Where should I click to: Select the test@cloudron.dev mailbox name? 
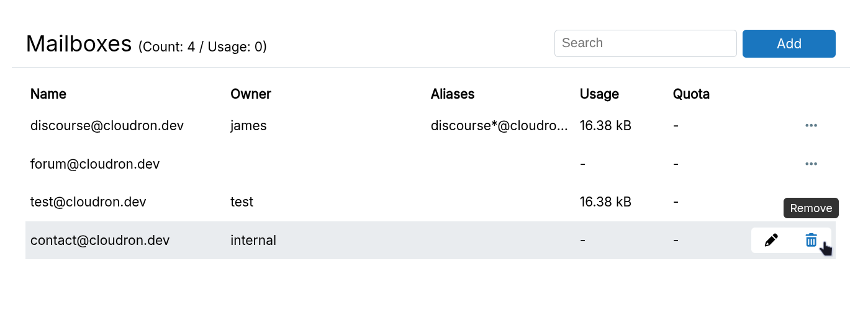point(88,202)
